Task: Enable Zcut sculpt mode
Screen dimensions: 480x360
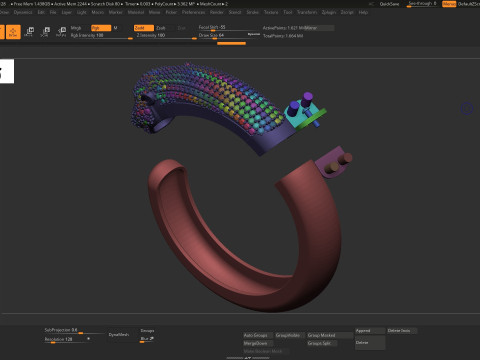Action: pos(182,28)
